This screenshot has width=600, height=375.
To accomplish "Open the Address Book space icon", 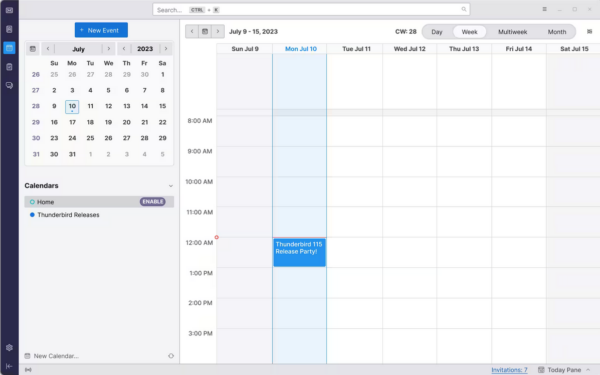I will (x=9, y=29).
